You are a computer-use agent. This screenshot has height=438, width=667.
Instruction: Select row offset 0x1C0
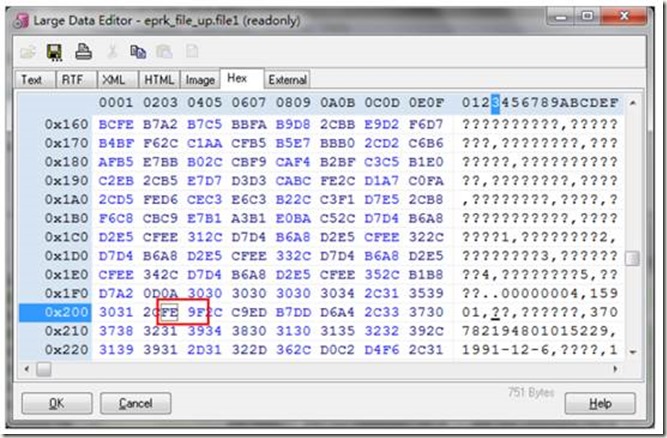point(66,237)
